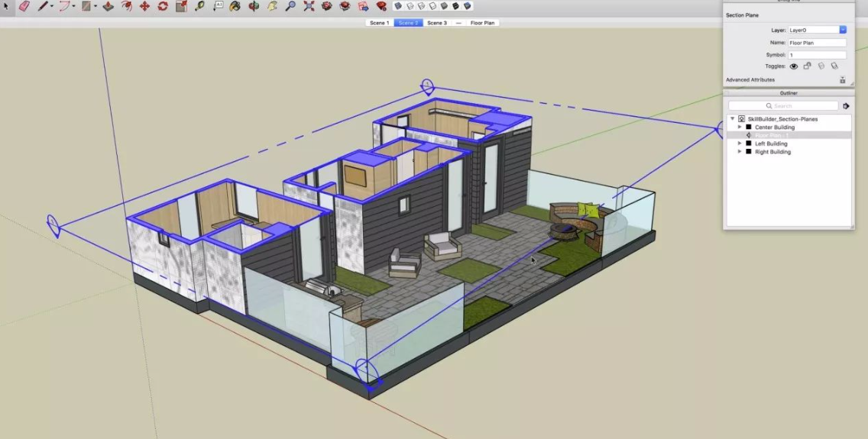Select the dash separator scene tab
The image size is (868, 439).
[x=458, y=23]
